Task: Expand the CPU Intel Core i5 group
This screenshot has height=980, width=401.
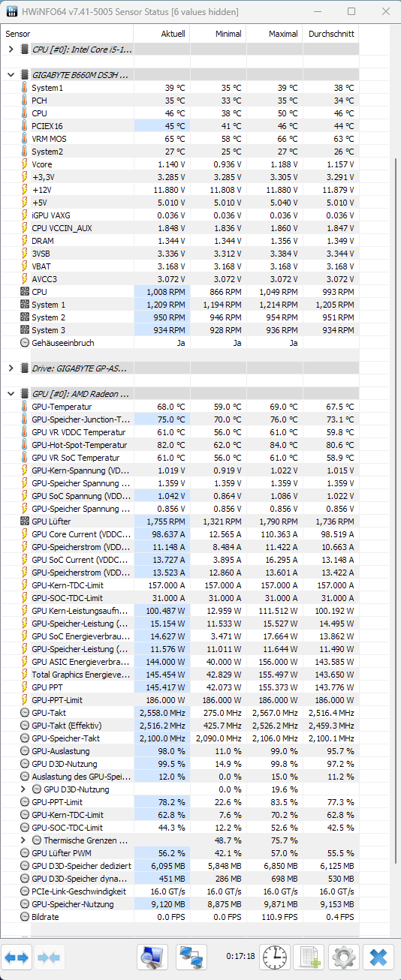Action: [11, 50]
